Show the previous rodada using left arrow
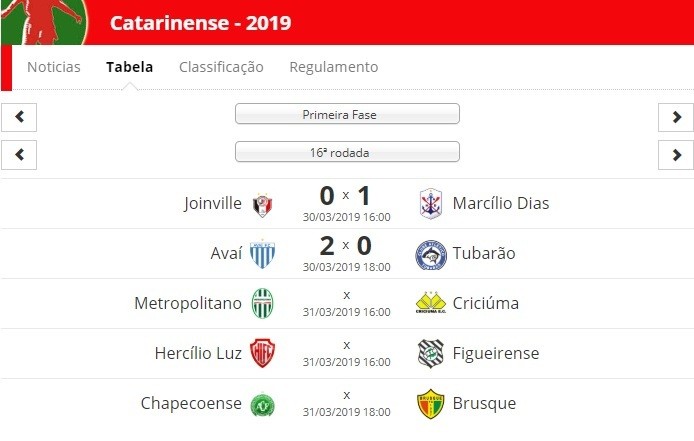Viewport: 694px width, 441px height. point(19,155)
